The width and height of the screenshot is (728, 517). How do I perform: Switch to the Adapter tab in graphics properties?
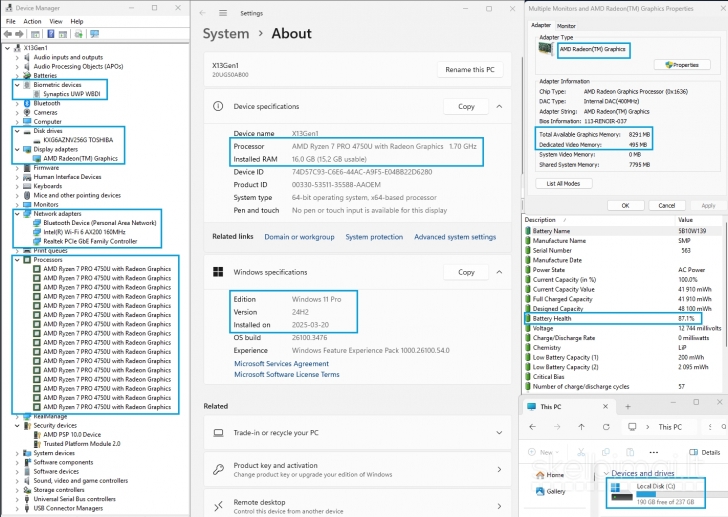pos(541,25)
